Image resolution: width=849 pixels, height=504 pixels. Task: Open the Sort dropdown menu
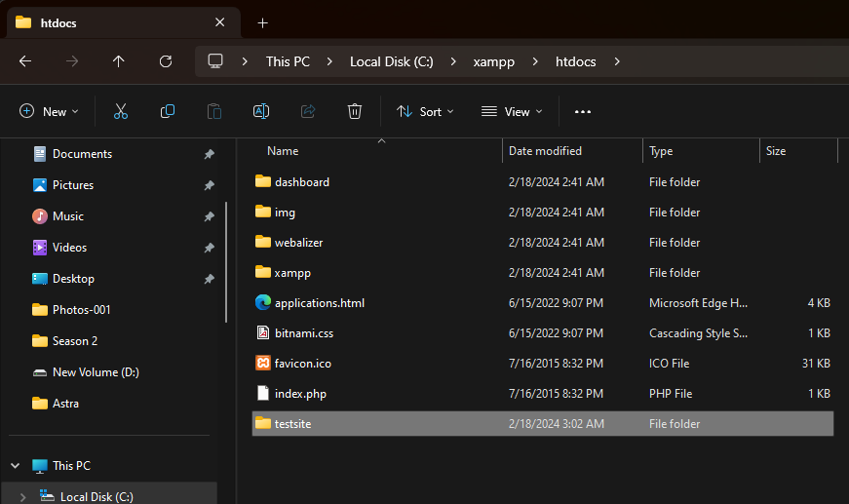(x=425, y=112)
